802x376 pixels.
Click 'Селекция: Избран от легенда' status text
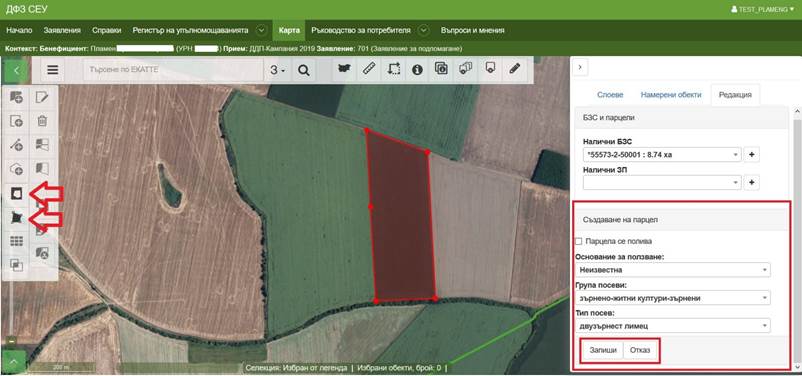pos(296,368)
